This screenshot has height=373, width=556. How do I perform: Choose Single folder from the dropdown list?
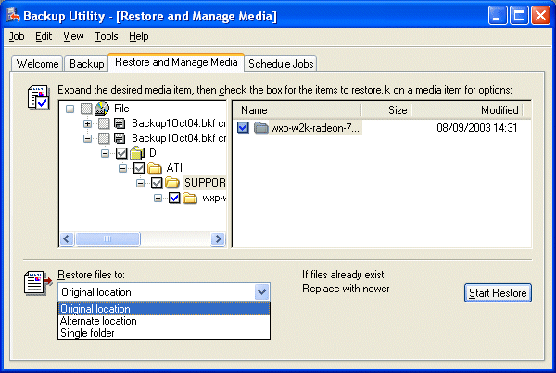[x=164, y=333]
